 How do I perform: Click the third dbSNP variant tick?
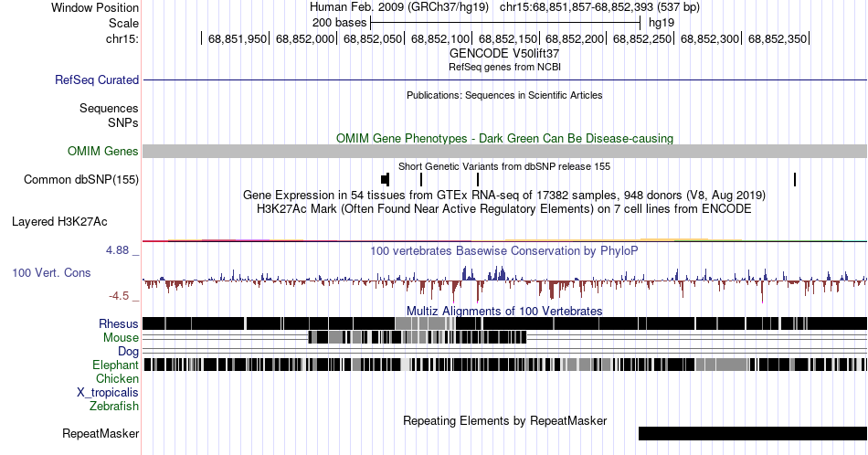478,179
